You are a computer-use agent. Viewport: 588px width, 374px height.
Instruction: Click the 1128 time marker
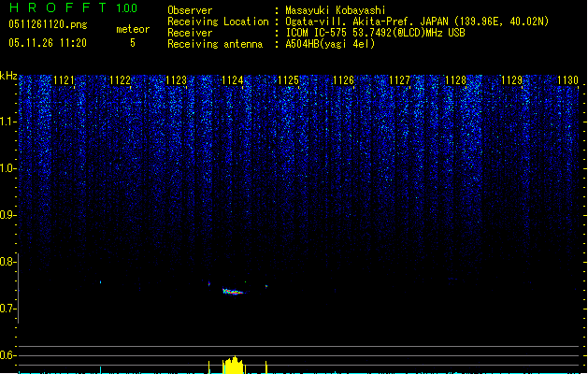pos(455,80)
